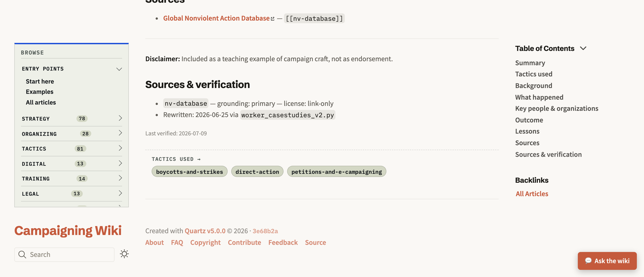Expand the Digital category chevron
Viewport: 644px width, 277px height.
pos(120,163)
